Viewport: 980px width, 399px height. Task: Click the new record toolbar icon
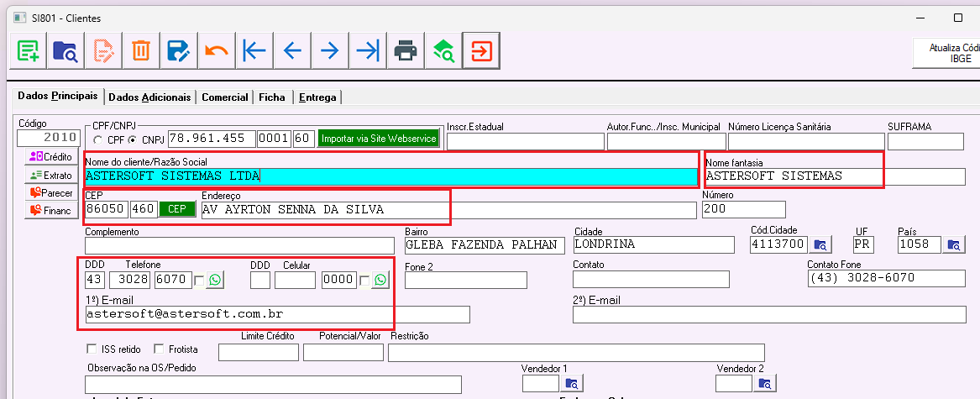(x=28, y=50)
